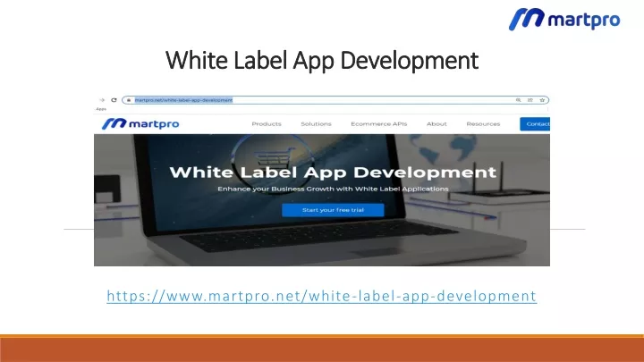Viewport: 644px width, 362px height.
Task: Click the padlock icon in address bar
Action: pos(129,100)
